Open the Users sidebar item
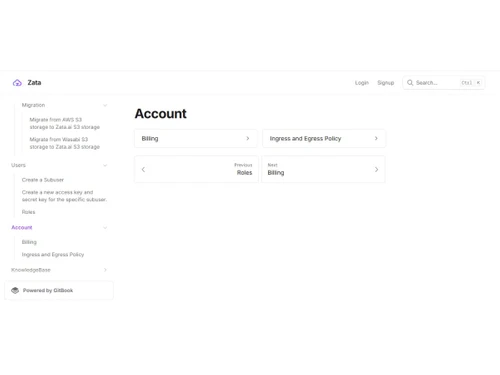Screen dimensions: 500x375 coord(18,165)
